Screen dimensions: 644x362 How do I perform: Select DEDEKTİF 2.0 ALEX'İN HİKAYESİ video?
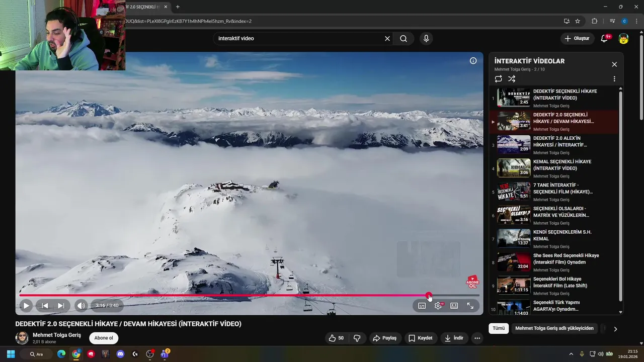click(x=553, y=145)
